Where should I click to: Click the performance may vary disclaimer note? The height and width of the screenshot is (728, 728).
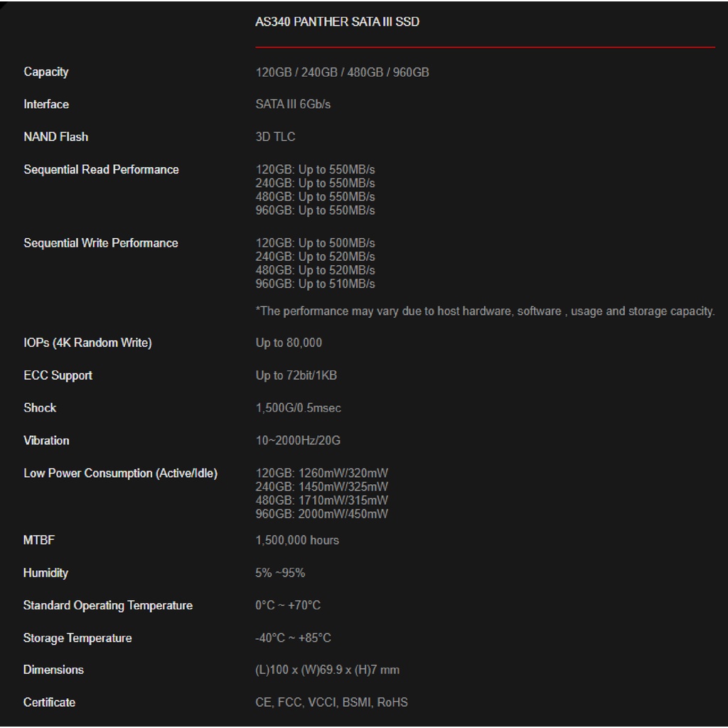[485, 311]
